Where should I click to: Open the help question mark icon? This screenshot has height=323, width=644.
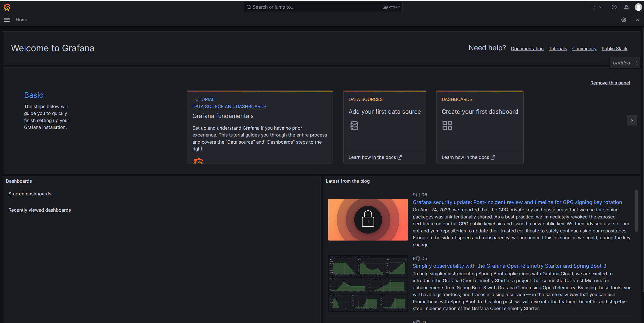click(x=614, y=7)
